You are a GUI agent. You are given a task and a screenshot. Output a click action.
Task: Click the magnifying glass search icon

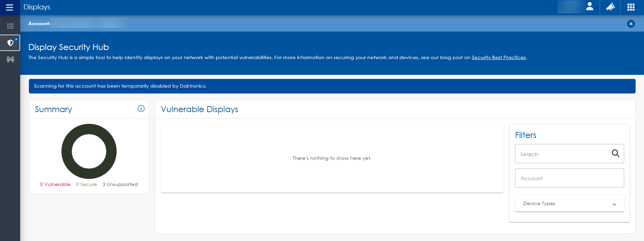(615, 153)
